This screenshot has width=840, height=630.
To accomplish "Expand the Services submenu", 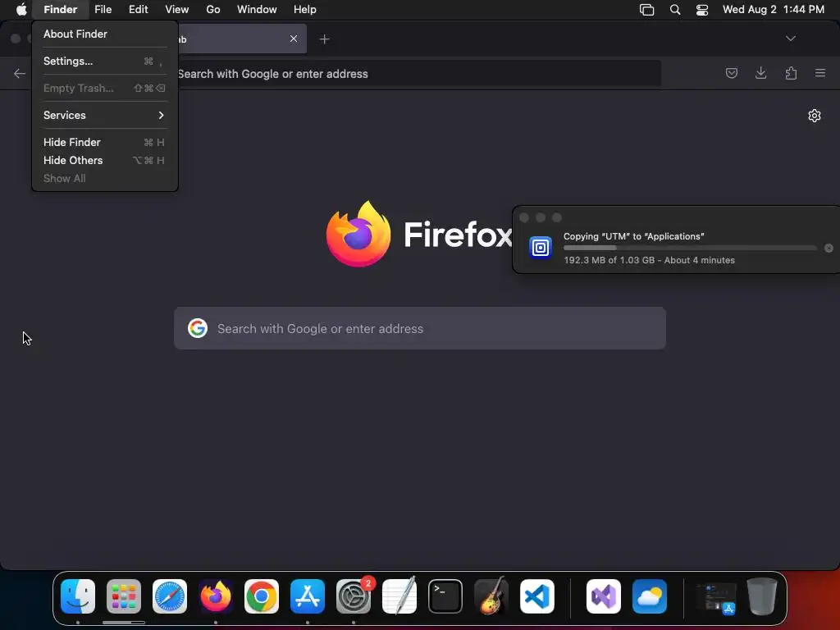I will [104, 115].
